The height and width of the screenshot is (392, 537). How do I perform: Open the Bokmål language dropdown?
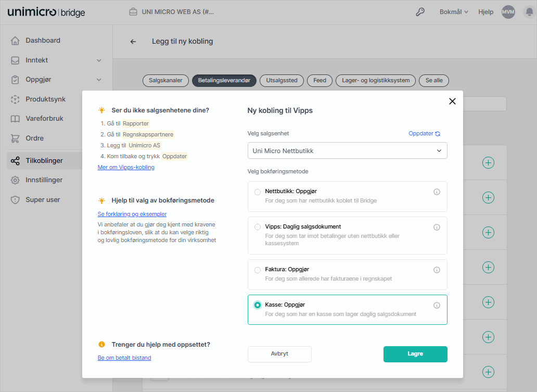pos(454,12)
